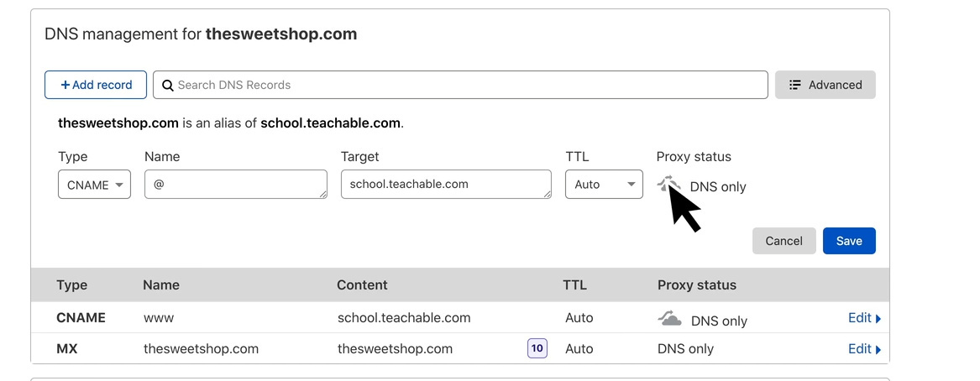Click the magnifier icon in the search bar
Screen dimensions: 980x381
tap(167, 85)
